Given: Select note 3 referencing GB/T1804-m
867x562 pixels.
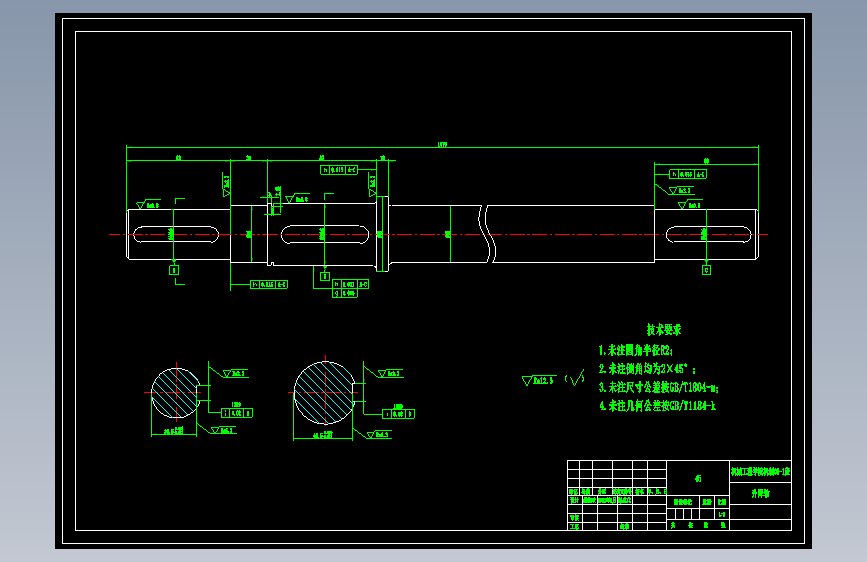Looking at the screenshot, I should pos(659,387).
